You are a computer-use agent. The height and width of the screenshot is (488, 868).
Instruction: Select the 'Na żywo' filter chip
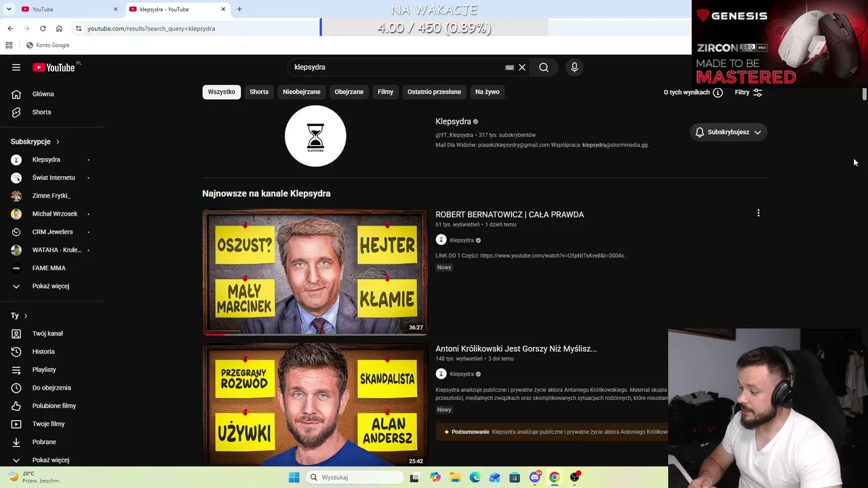click(488, 92)
